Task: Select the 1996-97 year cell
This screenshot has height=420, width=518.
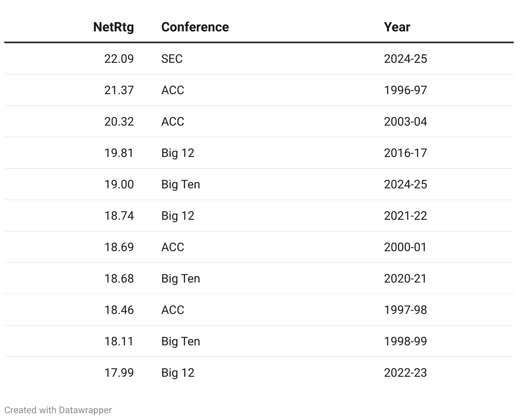Action: (x=405, y=90)
